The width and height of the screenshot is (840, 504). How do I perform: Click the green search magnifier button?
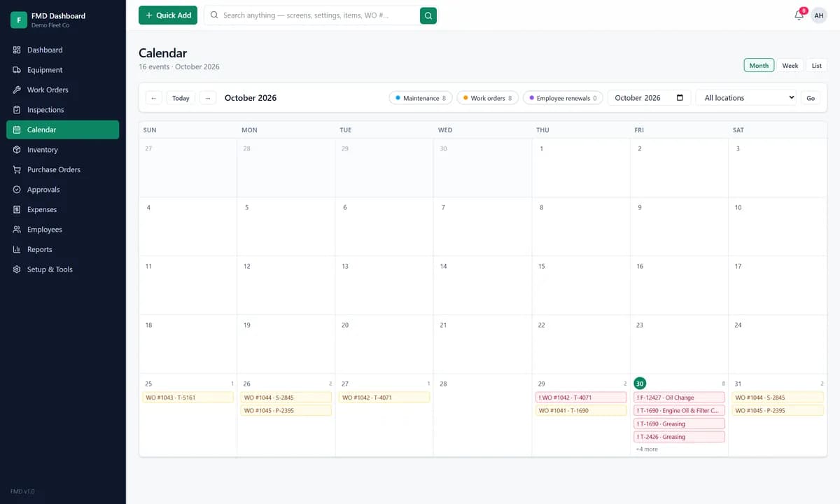click(428, 15)
